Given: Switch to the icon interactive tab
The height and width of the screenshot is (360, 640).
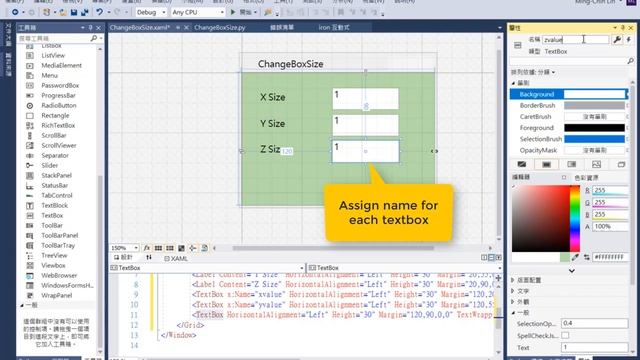Looking at the screenshot, I should (334, 27).
